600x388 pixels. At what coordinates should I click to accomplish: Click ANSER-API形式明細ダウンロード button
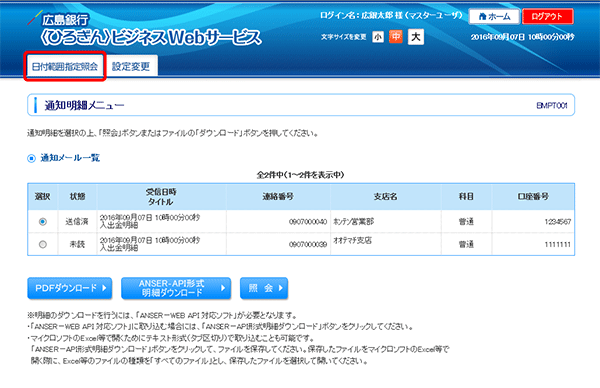176,288
